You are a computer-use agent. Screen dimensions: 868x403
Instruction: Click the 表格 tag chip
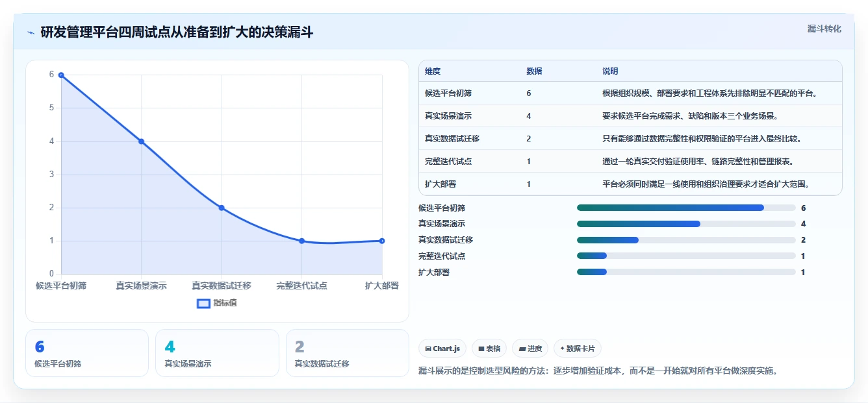pos(489,348)
